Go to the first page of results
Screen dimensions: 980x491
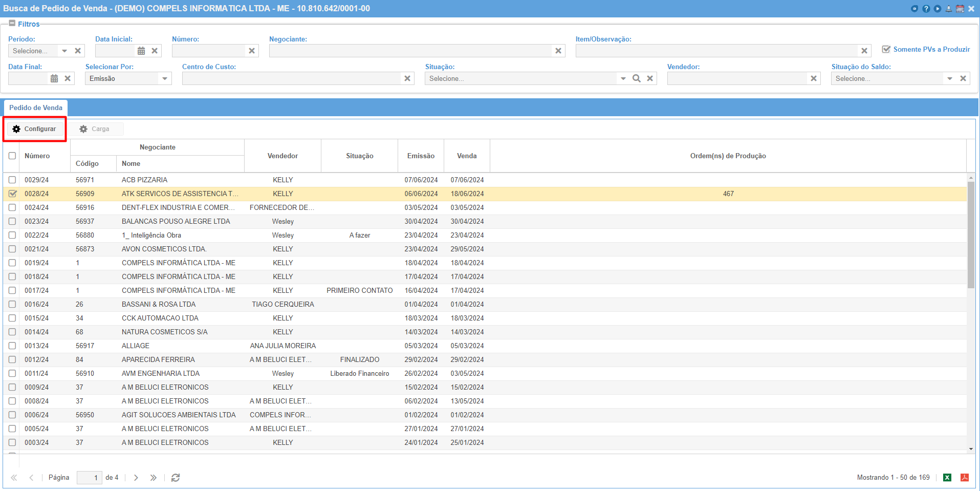(14, 478)
